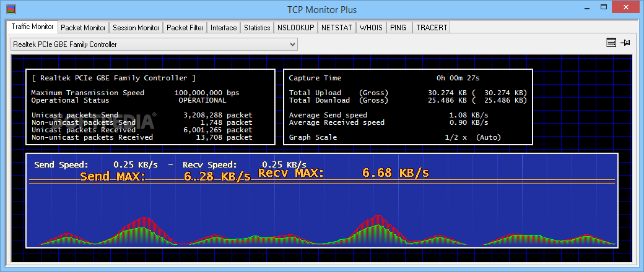Image resolution: width=644 pixels, height=272 pixels.
Task: Select the WHOIS tab
Action: click(x=372, y=28)
